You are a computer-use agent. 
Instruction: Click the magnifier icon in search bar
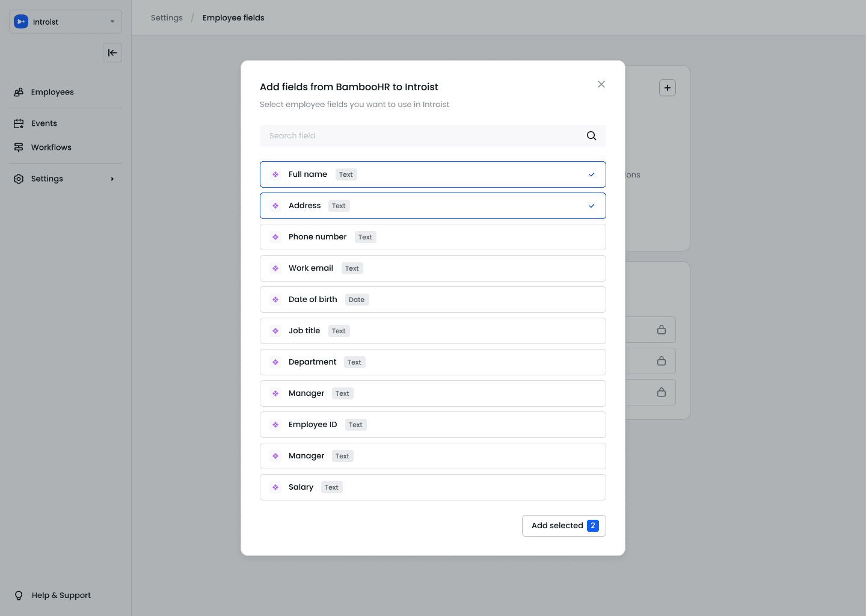(x=592, y=136)
